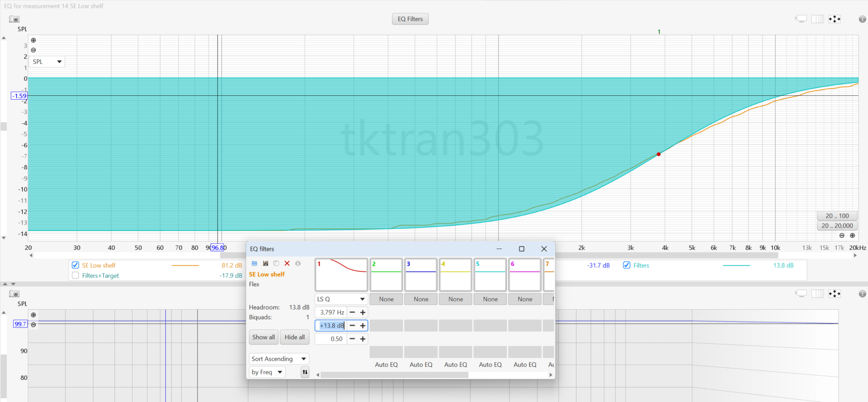868x402 pixels.
Task: Select filter 5 thumbnail
Action: (x=490, y=274)
